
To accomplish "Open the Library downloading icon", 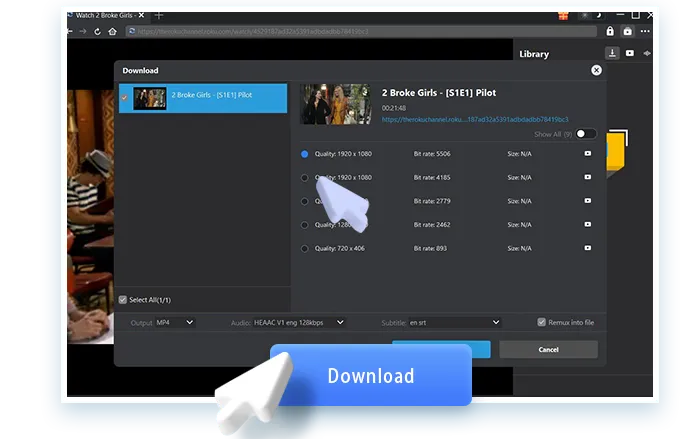I will point(612,53).
